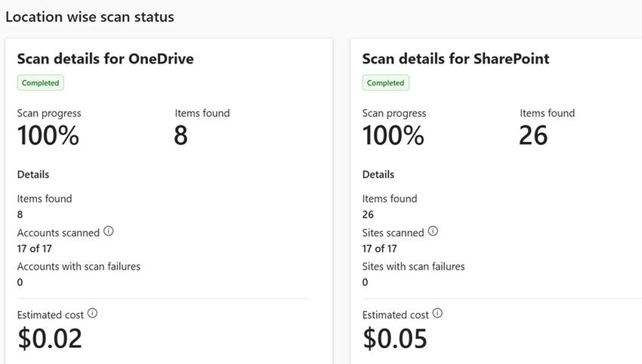The width and height of the screenshot is (642, 364).
Task: Click the OneDrive Details section heading
Action: coord(33,174)
